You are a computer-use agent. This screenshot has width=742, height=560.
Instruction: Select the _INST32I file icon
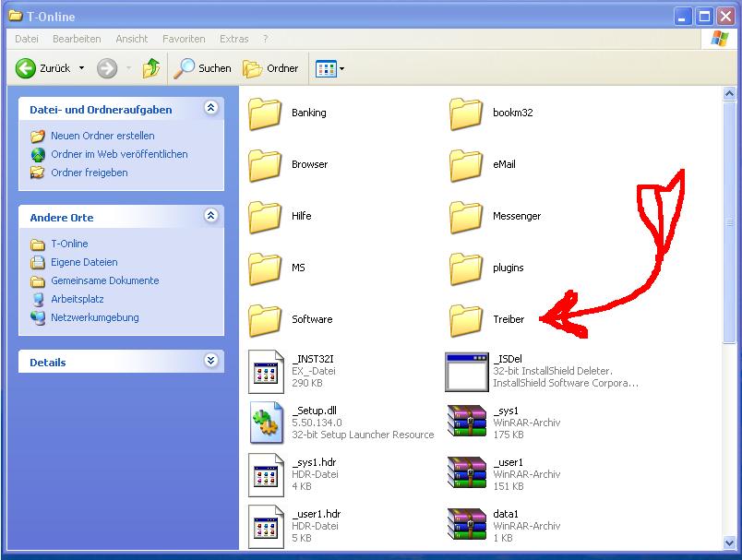[x=266, y=372]
